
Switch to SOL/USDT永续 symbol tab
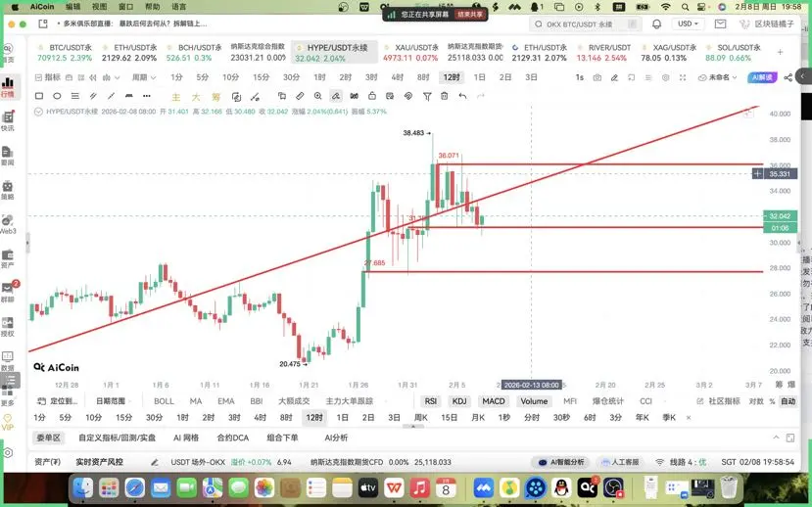coord(734,52)
